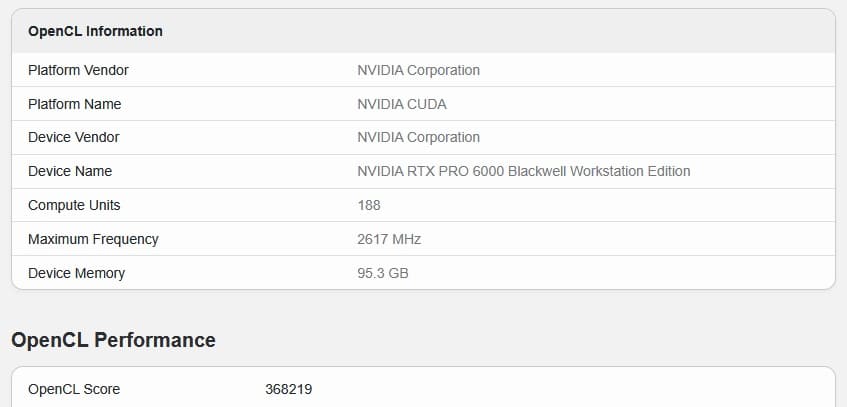Click the Compute Units table row
Viewport: 847px width, 407px height.
click(x=424, y=205)
